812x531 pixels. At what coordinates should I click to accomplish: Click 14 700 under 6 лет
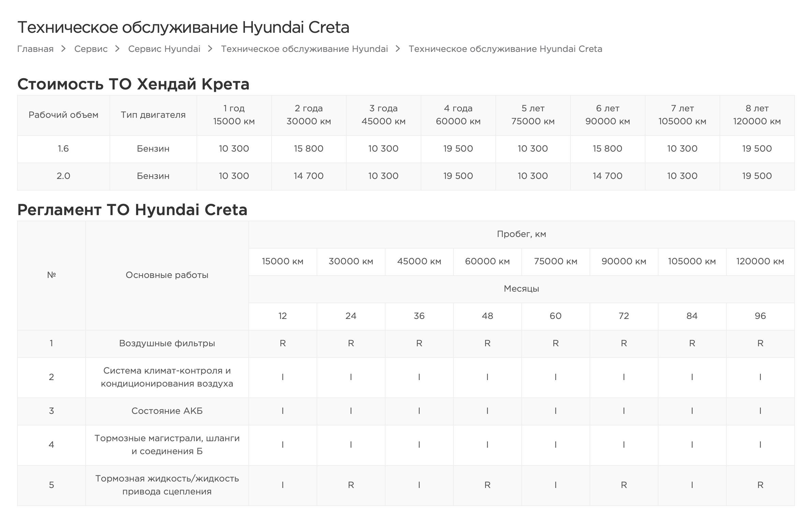tap(608, 176)
